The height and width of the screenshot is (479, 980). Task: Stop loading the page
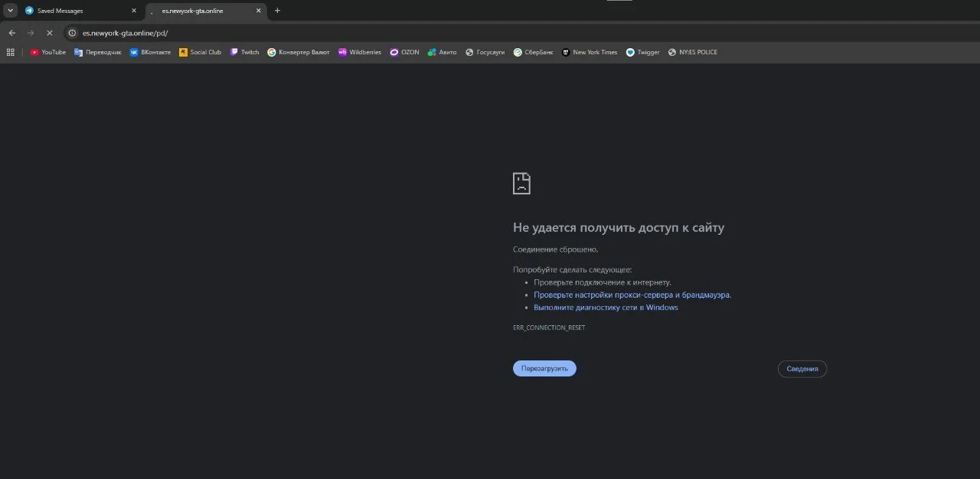(49, 33)
